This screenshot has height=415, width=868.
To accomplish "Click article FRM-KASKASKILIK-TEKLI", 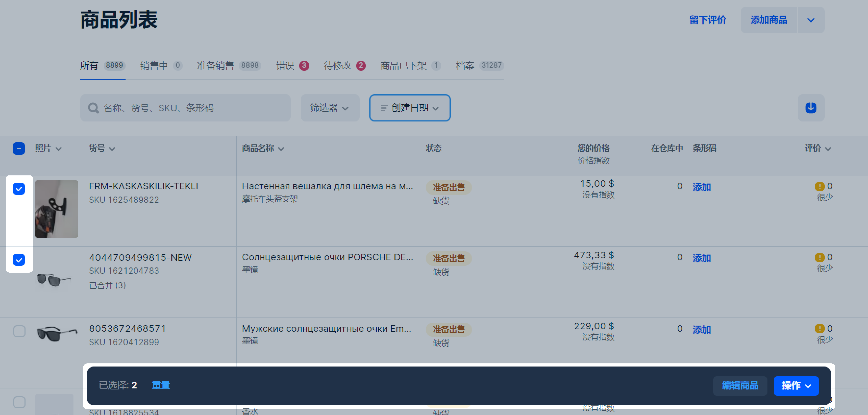I will pyautogui.click(x=144, y=186).
